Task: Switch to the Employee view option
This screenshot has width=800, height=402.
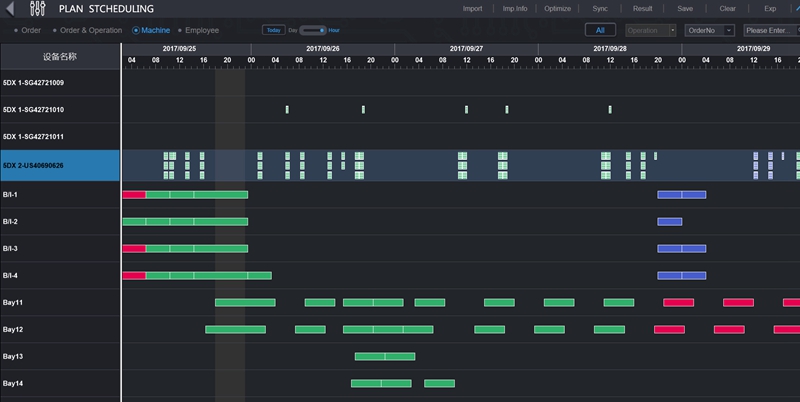Action: (198, 30)
